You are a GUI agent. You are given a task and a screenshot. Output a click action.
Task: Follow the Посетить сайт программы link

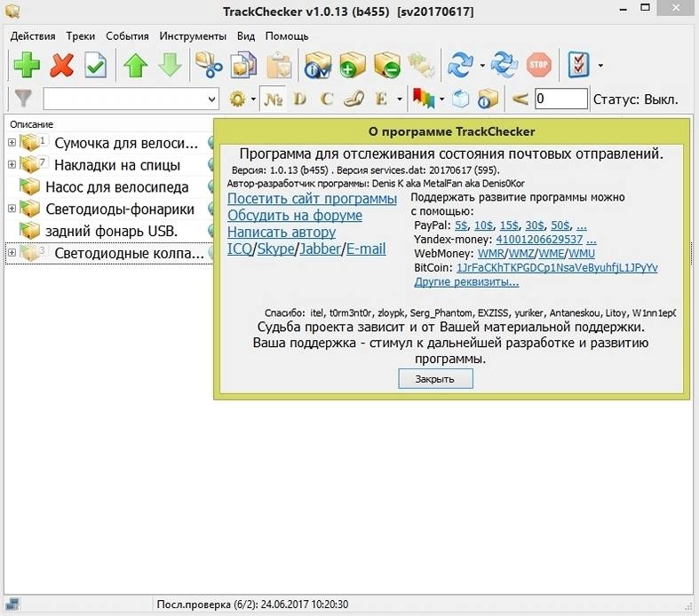[x=312, y=198]
